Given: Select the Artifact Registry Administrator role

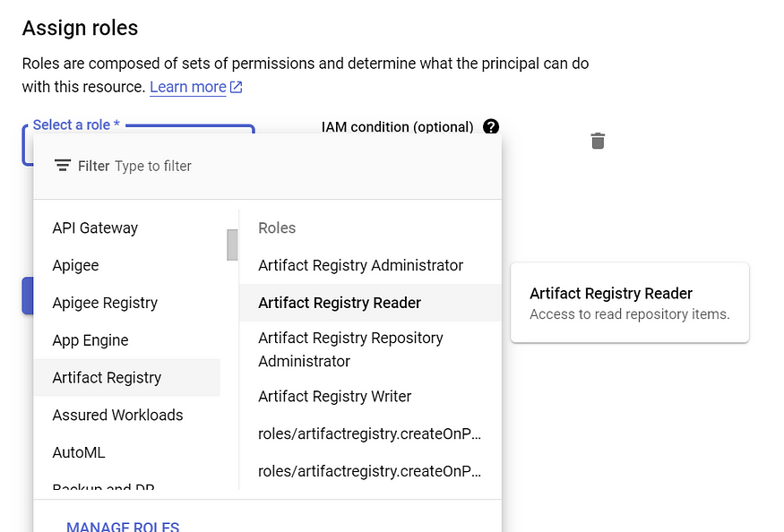Looking at the screenshot, I should coord(360,265).
